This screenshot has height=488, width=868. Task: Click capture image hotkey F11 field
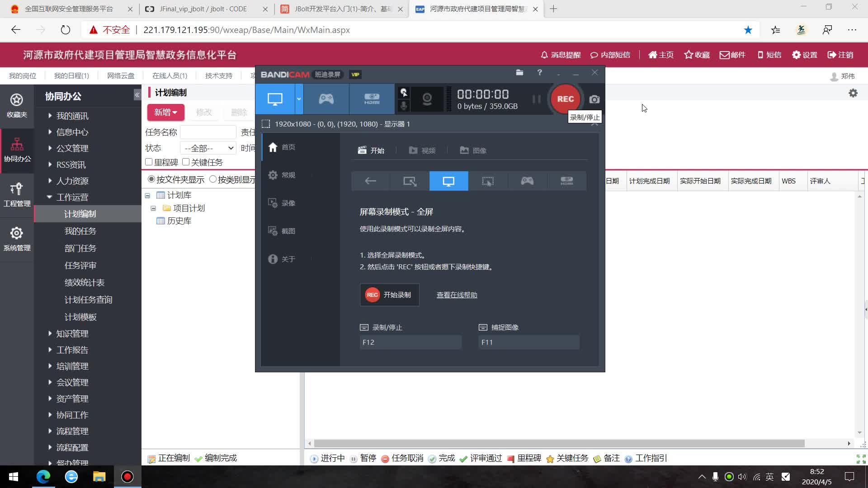(528, 343)
